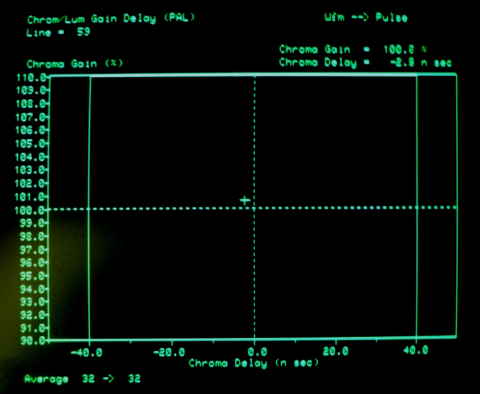Screen dimensions: 480x394
Task: Click the '94.0' y-axis value
Action: coord(33,289)
